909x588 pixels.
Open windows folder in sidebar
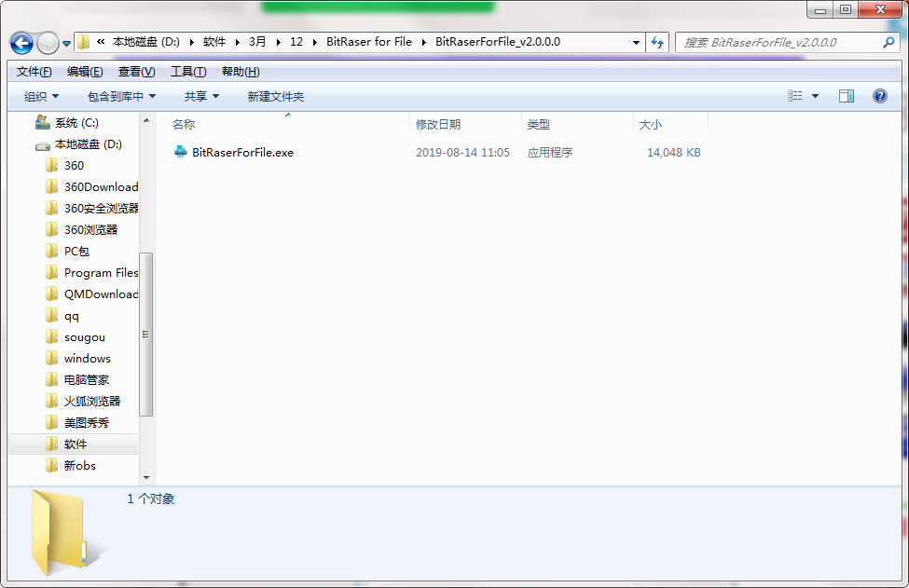(x=87, y=359)
